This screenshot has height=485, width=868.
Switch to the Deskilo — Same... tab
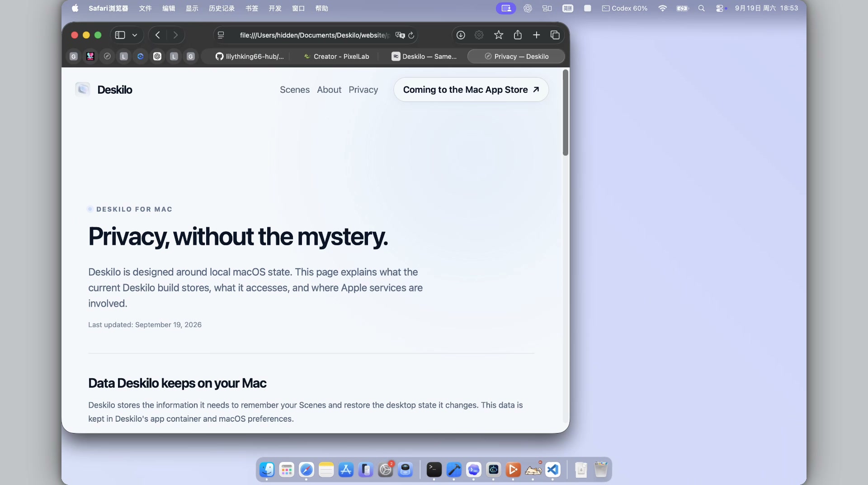coord(424,56)
